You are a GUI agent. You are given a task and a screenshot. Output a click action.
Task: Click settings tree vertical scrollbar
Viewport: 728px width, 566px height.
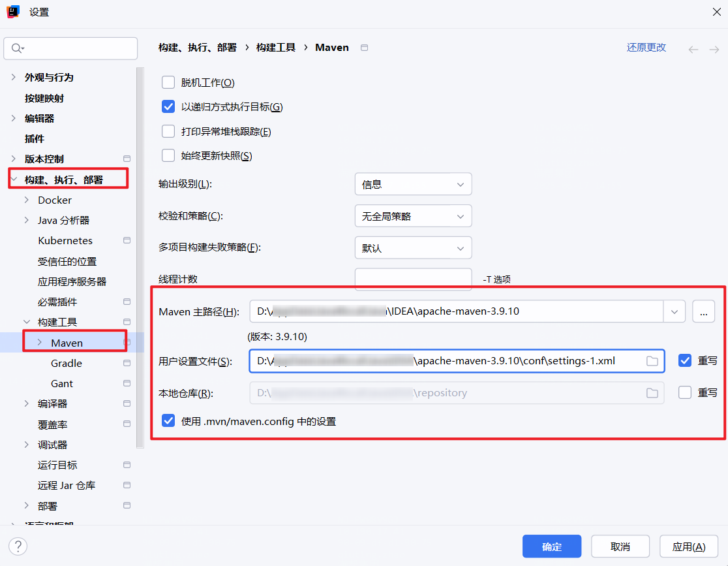(x=140, y=258)
